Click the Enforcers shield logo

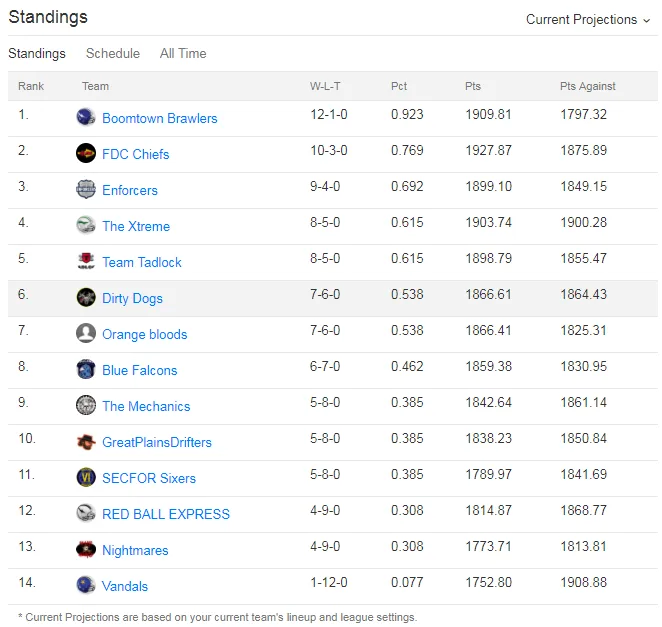pos(86,189)
